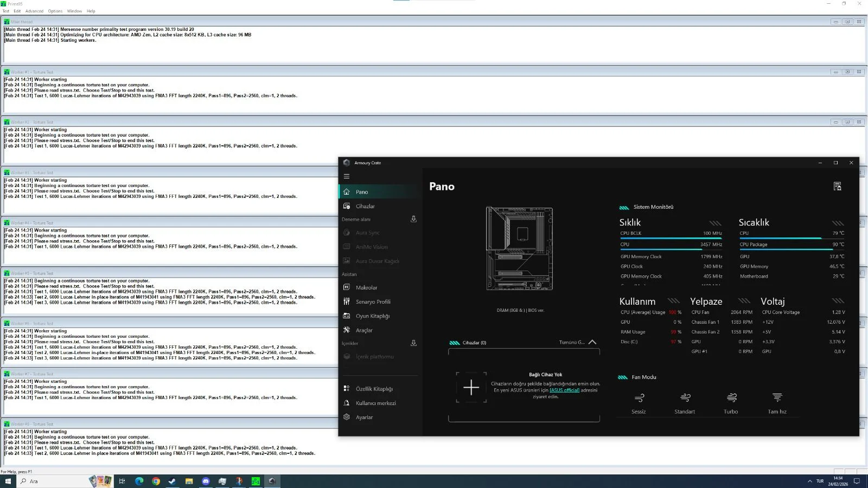Screen dimensions: 868x488
Task: Open Task View from the taskbar
Action: point(122,481)
